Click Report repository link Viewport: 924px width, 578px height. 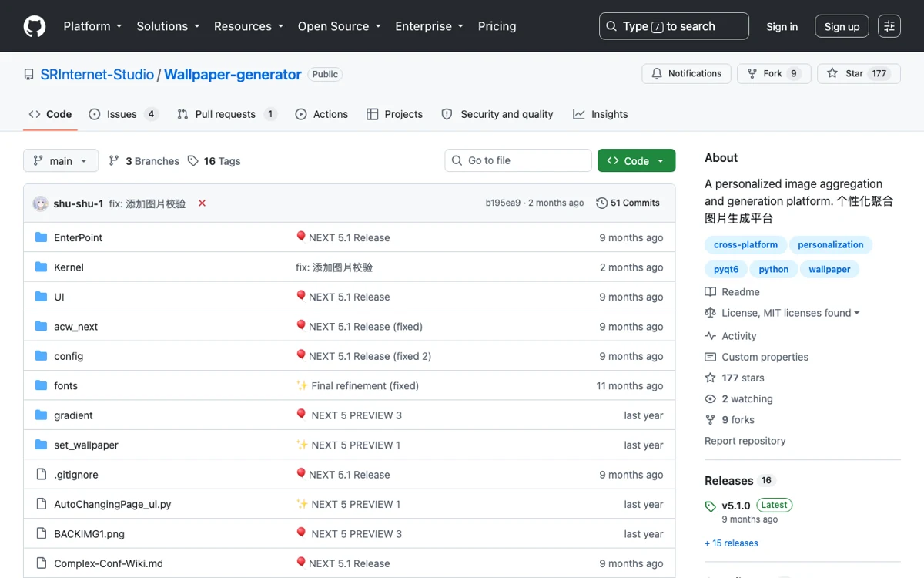click(x=745, y=441)
